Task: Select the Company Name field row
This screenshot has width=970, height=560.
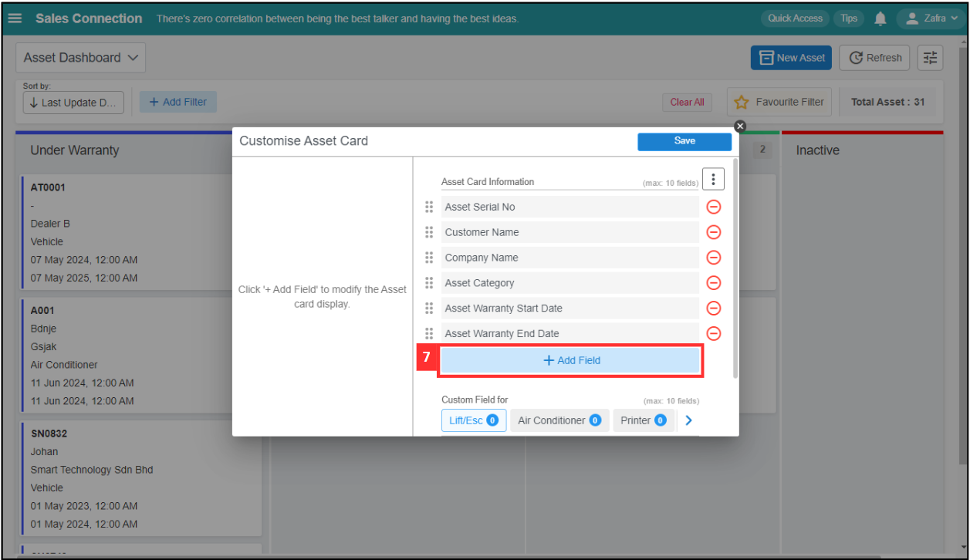Action: pos(569,258)
